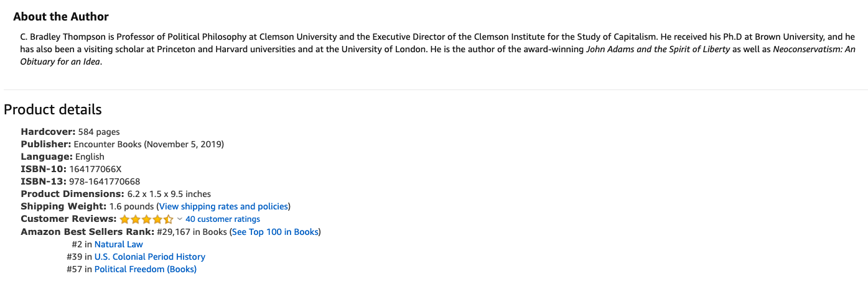Screen dimensions: 868x284
Task: Click the Product details heading
Action: pyautogui.click(x=53, y=110)
